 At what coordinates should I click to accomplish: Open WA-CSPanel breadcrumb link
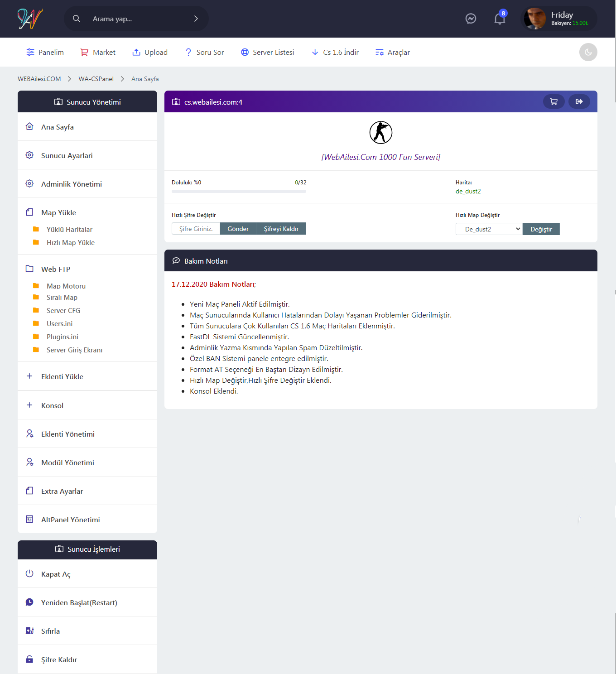[96, 79]
